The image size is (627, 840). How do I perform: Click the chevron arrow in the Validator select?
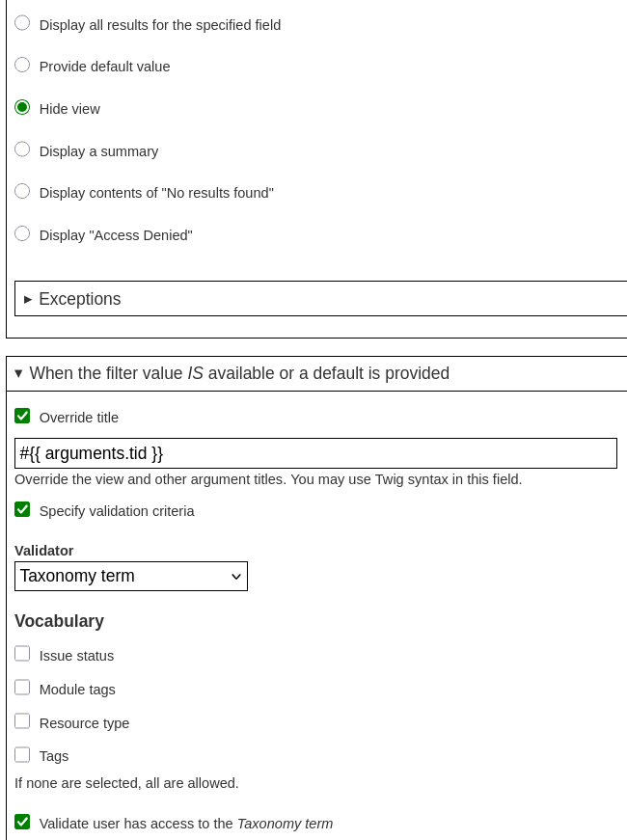(x=235, y=577)
